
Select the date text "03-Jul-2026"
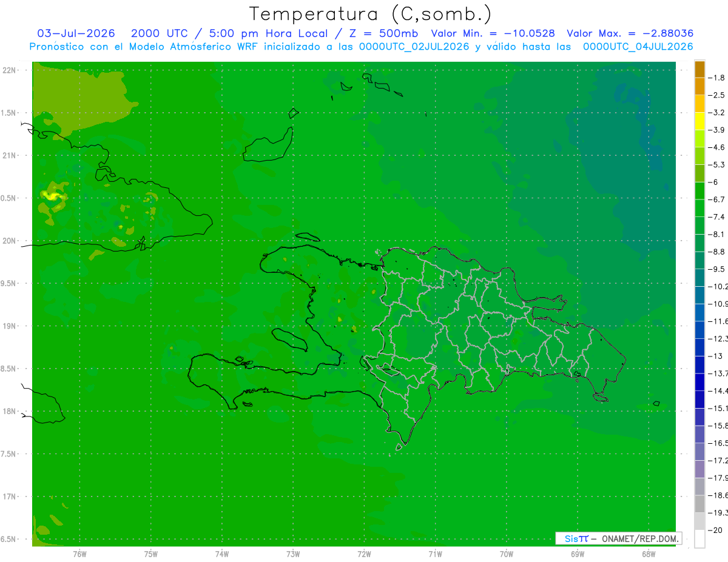(76, 33)
